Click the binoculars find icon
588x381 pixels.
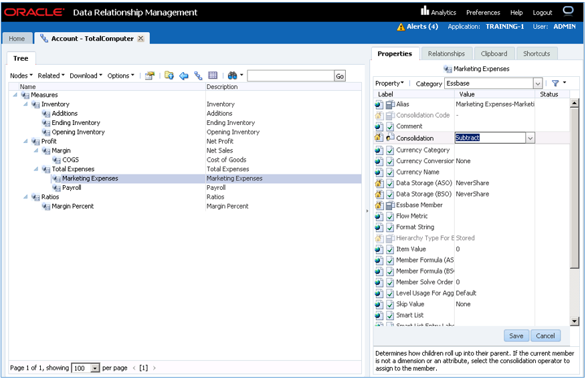[x=233, y=76]
